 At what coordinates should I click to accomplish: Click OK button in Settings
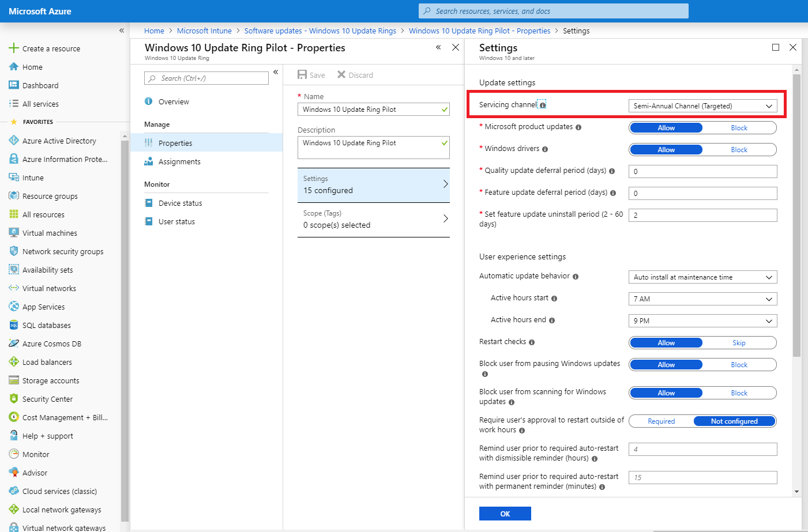pos(505,514)
